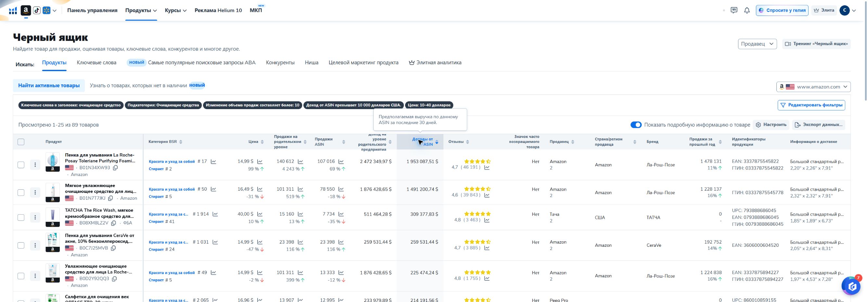The width and height of the screenshot is (868, 302).
Task: Tick checkbox for CeraVe acne foam row
Action: coord(21,245)
